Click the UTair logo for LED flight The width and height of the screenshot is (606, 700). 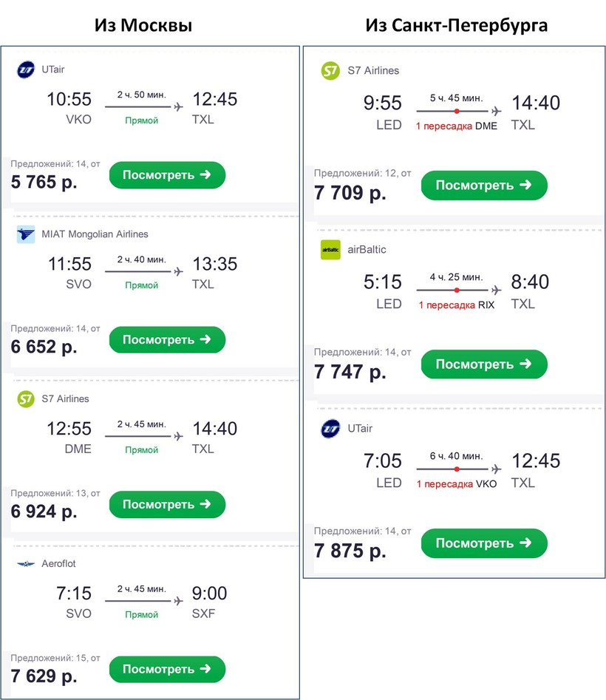330,429
